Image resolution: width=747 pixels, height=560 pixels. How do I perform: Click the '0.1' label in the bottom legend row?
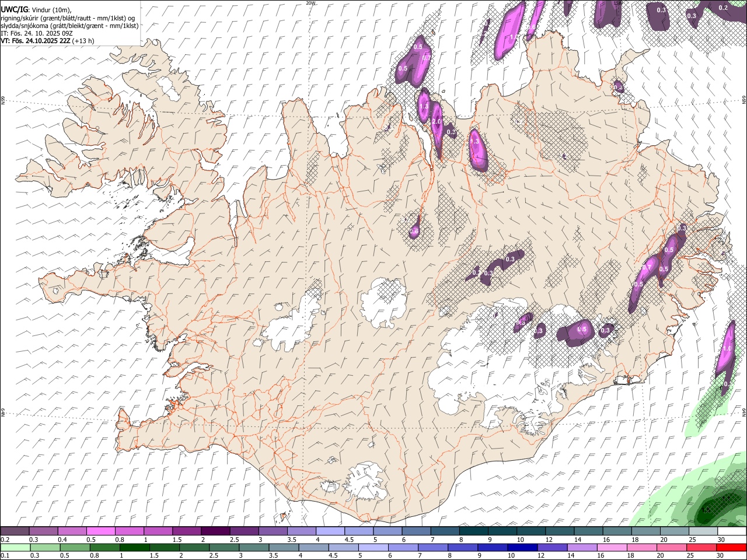[x=5, y=555]
